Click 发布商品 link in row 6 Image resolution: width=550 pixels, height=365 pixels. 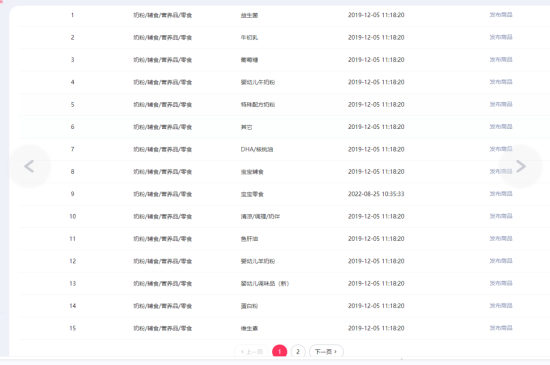click(501, 127)
